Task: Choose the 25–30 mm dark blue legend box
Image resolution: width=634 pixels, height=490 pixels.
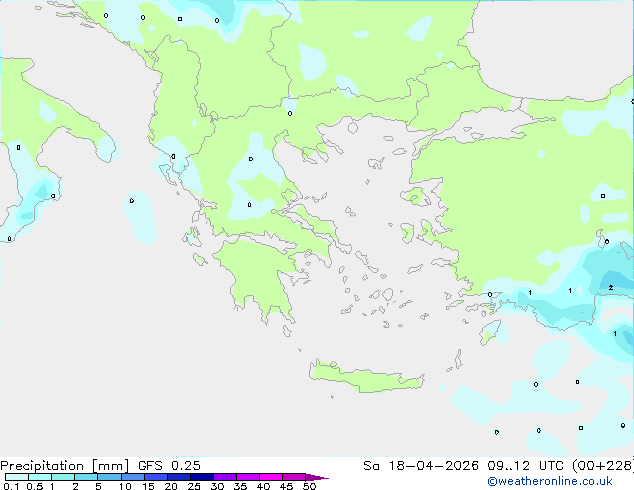Action: coord(201,477)
